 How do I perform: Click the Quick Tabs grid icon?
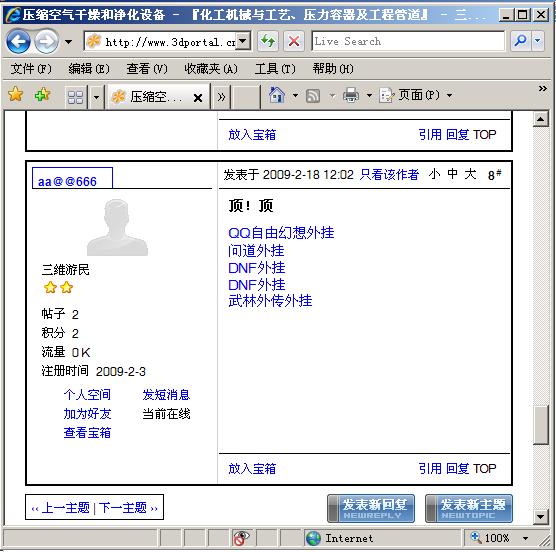tap(76, 96)
